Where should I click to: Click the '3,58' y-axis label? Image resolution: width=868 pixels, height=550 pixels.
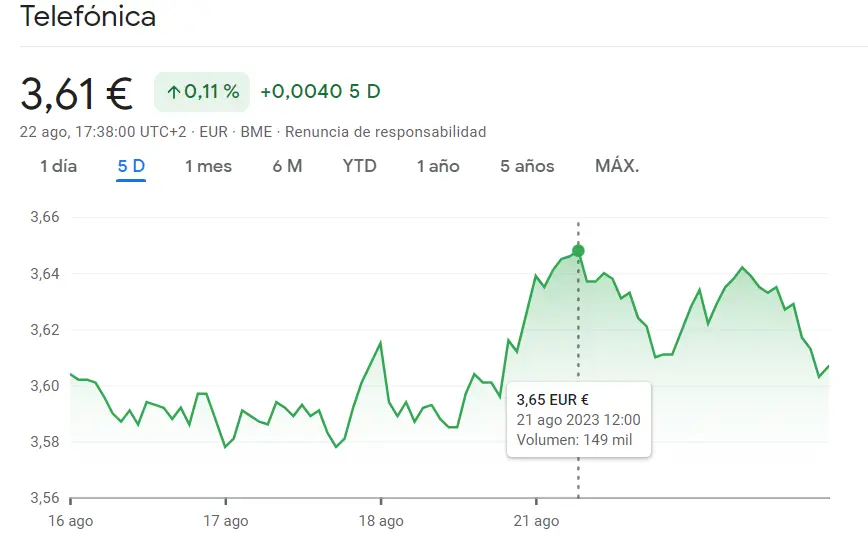click(x=45, y=442)
